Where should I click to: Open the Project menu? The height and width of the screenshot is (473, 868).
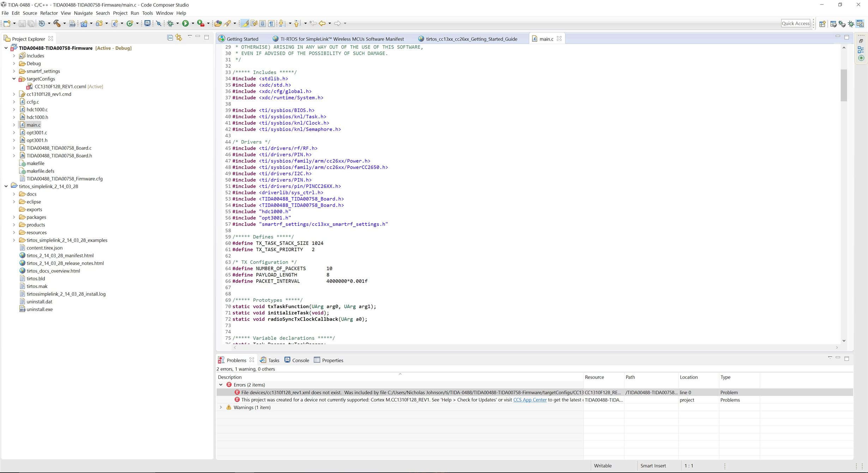pyautogui.click(x=120, y=13)
